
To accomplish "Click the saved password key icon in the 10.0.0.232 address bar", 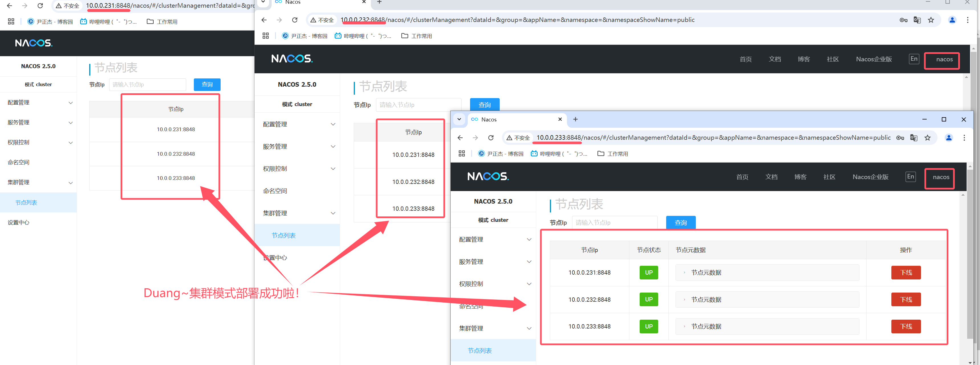I will pos(903,20).
